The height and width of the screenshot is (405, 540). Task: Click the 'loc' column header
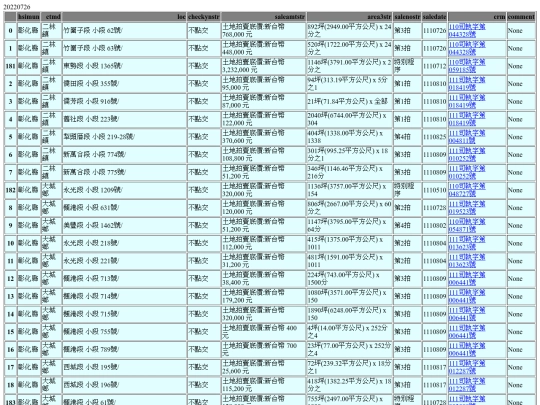[x=124, y=17]
